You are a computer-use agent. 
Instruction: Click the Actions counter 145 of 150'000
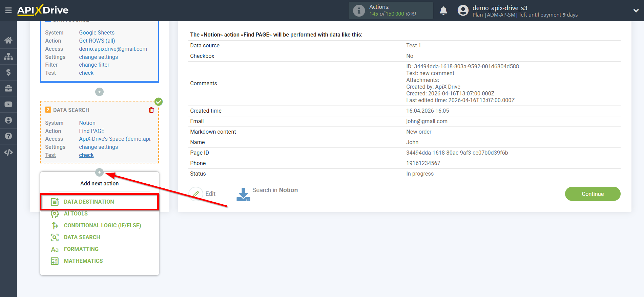coord(393,14)
